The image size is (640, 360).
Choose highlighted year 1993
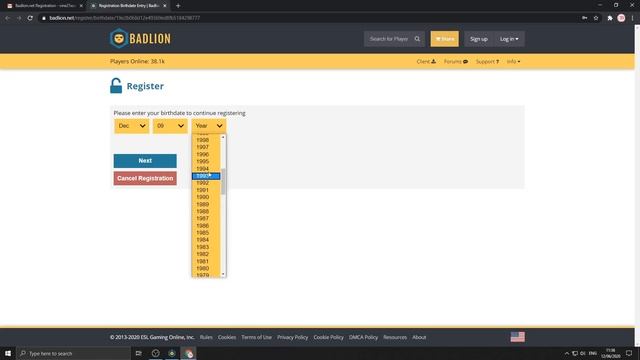[x=206, y=176]
